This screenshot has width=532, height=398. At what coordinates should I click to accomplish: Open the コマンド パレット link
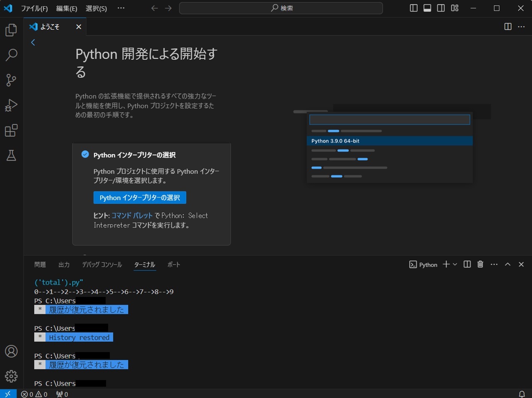pos(132,215)
